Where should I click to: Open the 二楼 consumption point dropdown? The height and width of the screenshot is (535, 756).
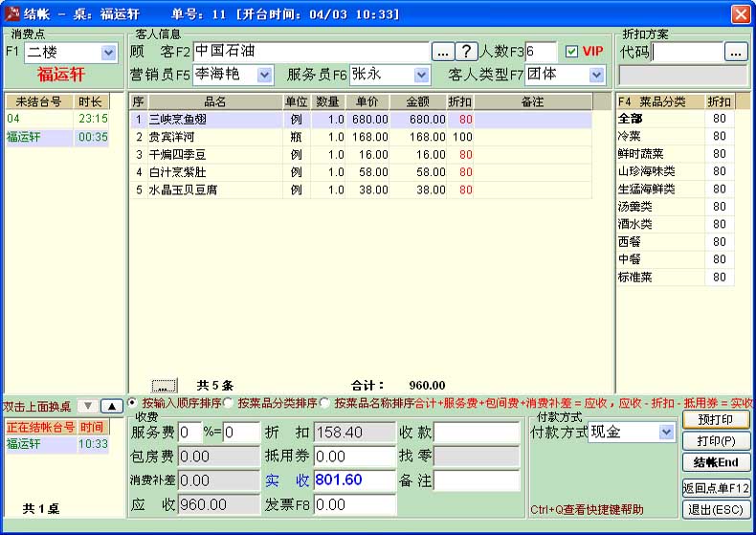108,53
